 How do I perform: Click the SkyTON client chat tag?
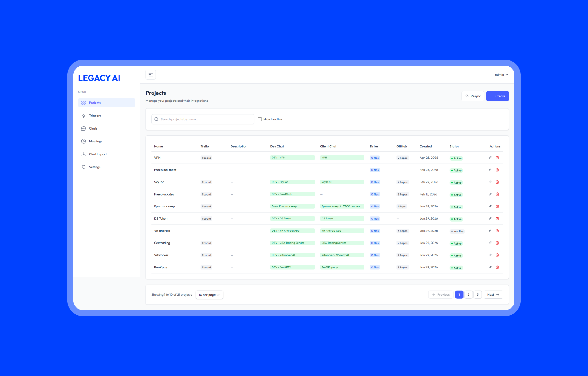coord(342,182)
